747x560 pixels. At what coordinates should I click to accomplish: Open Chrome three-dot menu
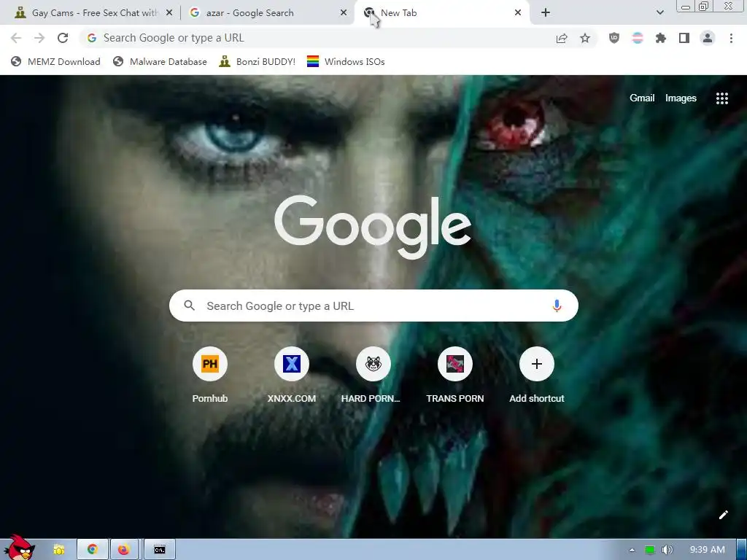tap(731, 38)
